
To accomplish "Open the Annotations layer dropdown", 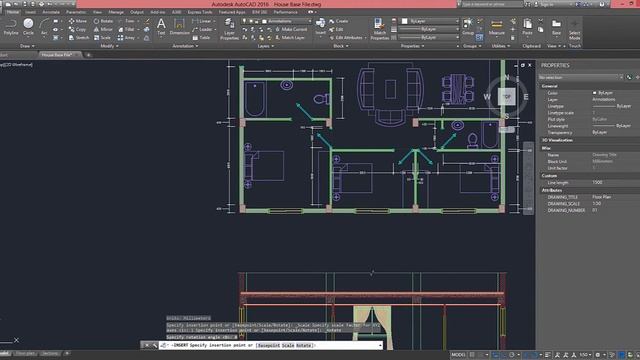I will point(286,21).
